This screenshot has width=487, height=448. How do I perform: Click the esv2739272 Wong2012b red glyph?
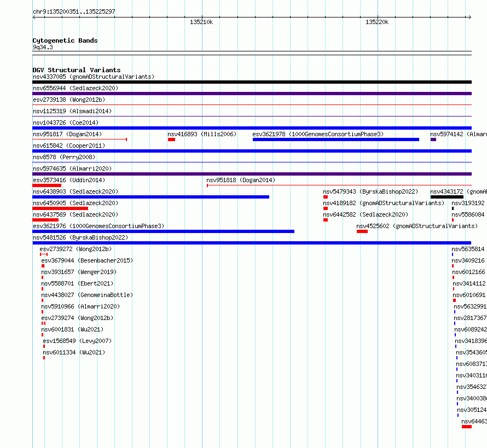click(x=44, y=254)
